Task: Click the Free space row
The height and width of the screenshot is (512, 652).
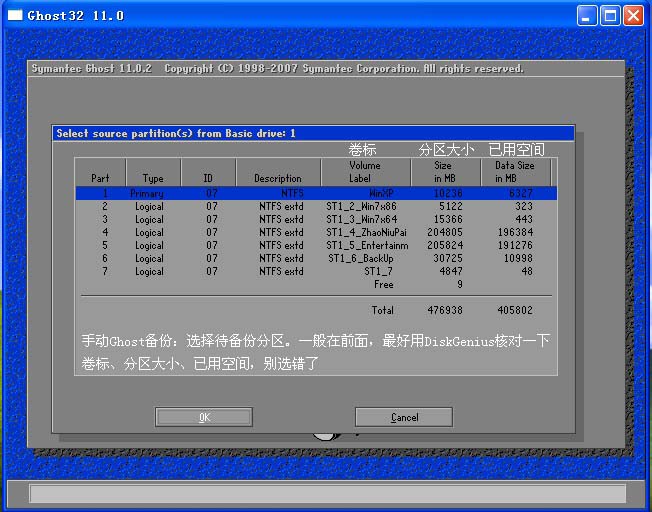Action: (316, 284)
